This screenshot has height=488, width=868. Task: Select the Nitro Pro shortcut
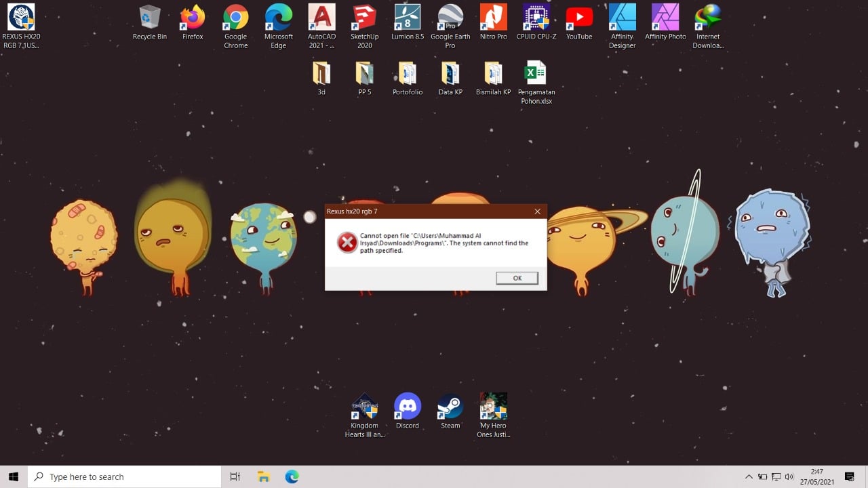[493, 22]
